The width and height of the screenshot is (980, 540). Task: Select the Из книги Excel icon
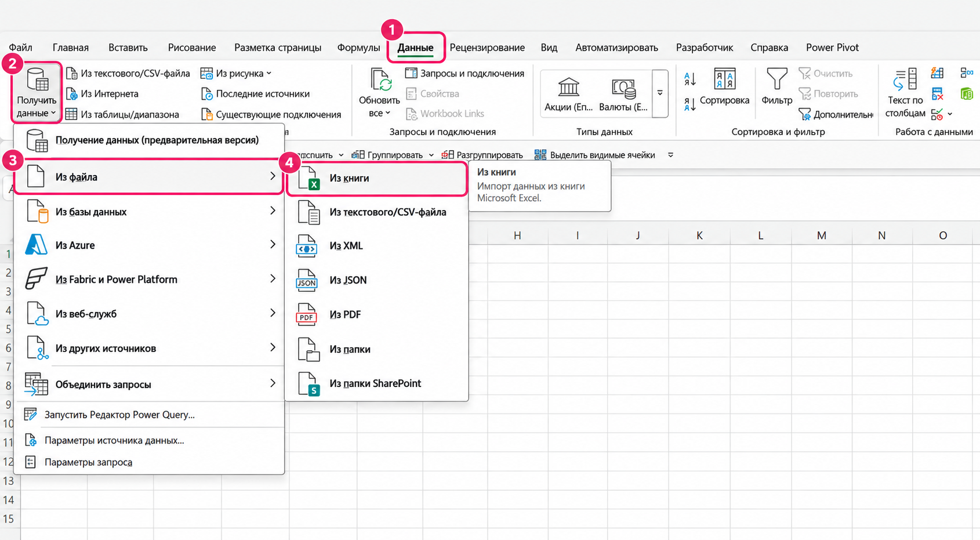(309, 178)
